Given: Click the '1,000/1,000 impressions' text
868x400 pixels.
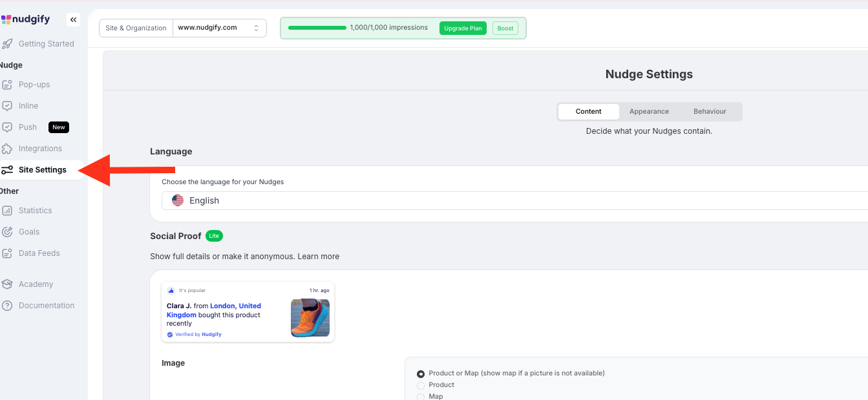Looking at the screenshot, I should pyautogui.click(x=389, y=28).
